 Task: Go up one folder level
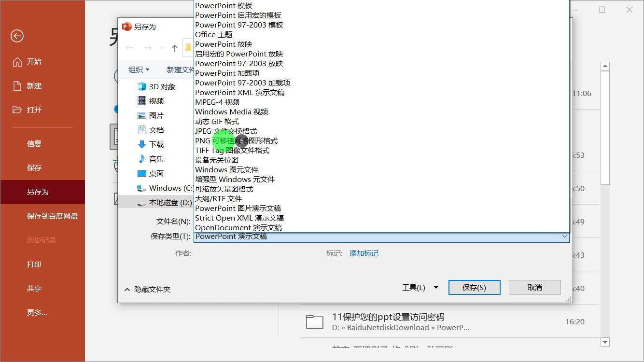pos(175,48)
